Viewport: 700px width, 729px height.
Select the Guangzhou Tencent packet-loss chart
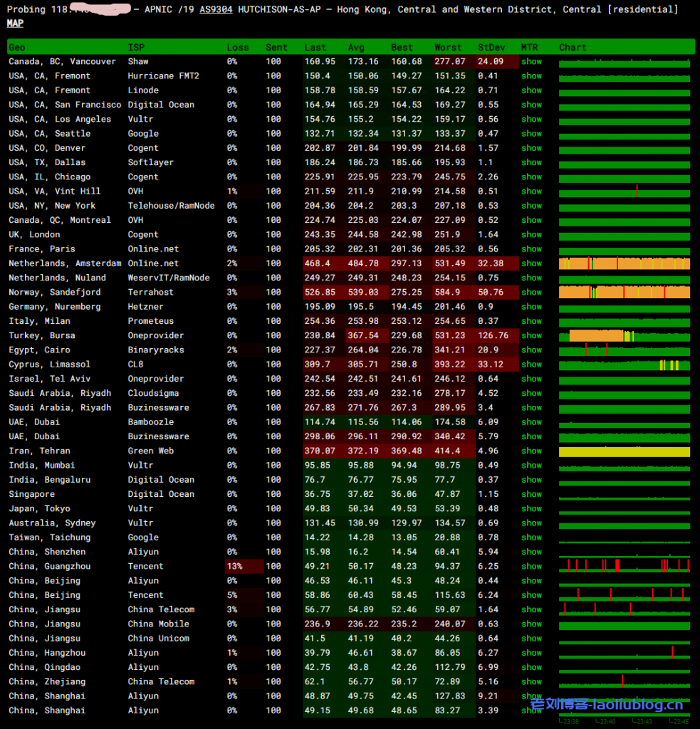click(624, 566)
